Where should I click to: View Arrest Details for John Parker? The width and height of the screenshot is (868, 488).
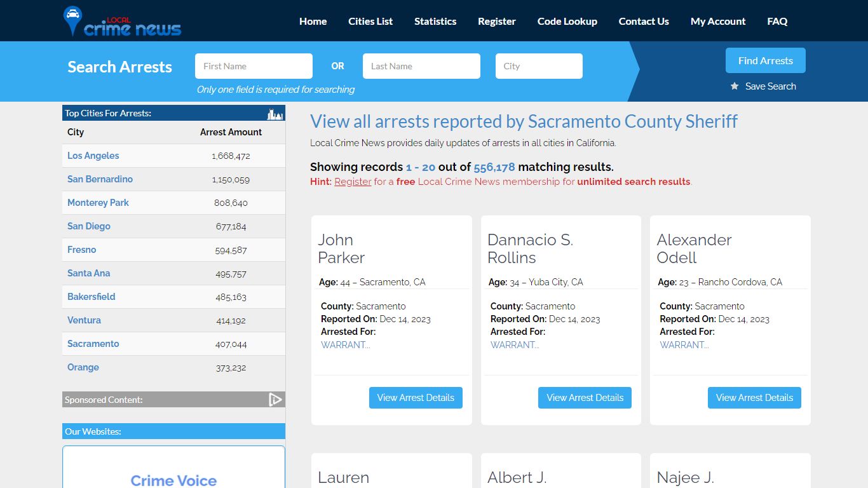pyautogui.click(x=416, y=398)
